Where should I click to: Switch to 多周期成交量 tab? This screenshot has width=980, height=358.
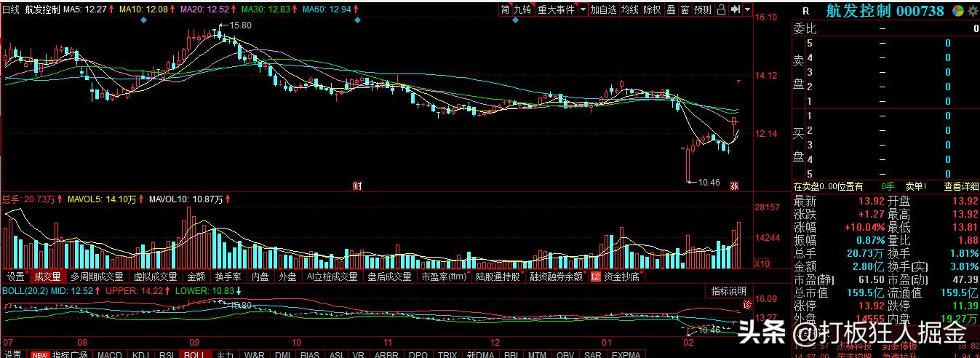click(x=97, y=277)
